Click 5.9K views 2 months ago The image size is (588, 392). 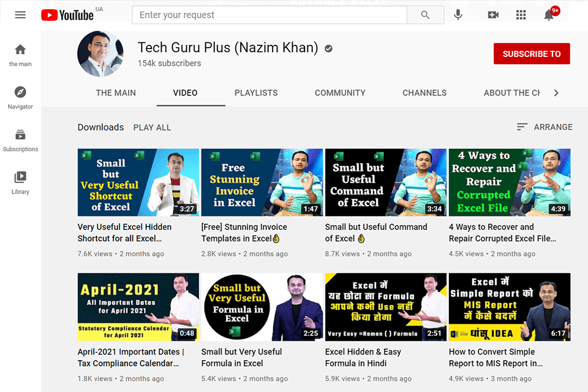[368, 379]
